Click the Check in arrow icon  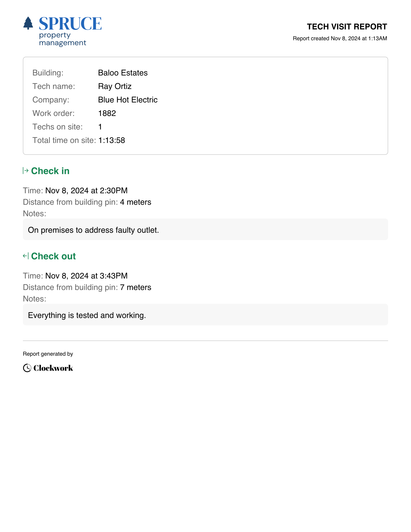click(25, 171)
